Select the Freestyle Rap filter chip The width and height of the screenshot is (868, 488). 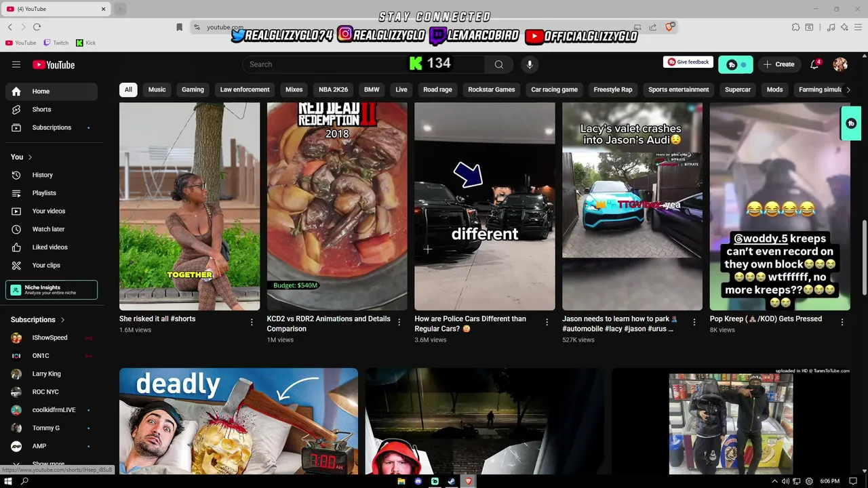click(613, 89)
